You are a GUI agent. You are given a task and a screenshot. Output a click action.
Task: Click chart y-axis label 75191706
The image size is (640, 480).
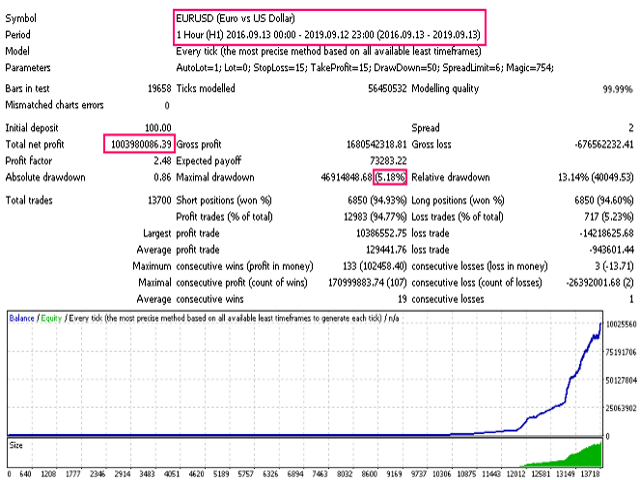click(621, 352)
